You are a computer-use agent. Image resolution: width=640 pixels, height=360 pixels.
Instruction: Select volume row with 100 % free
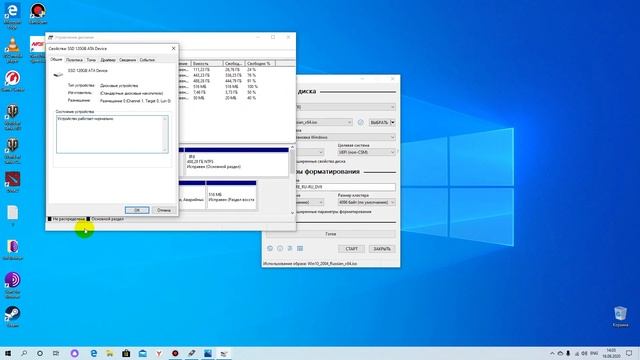[x=237, y=87]
